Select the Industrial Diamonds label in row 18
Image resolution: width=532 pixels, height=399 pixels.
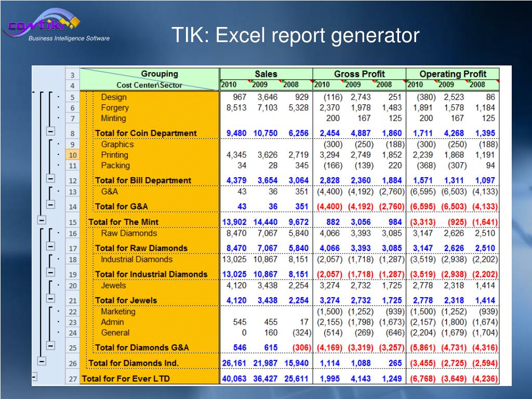(x=137, y=259)
